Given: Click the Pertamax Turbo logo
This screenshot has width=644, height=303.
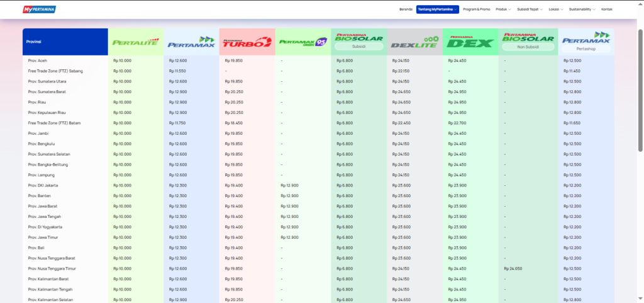Looking at the screenshot, I should click(x=247, y=42).
